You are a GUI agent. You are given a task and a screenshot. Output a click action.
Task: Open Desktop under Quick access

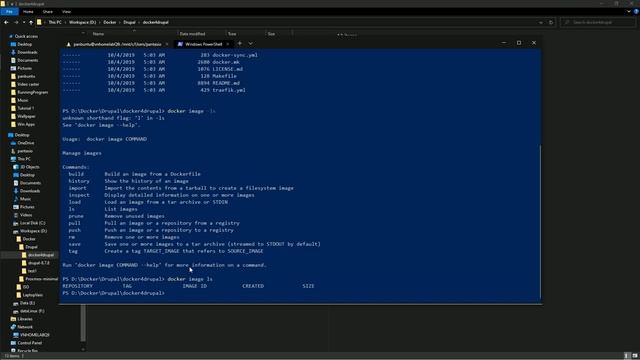point(24,44)
